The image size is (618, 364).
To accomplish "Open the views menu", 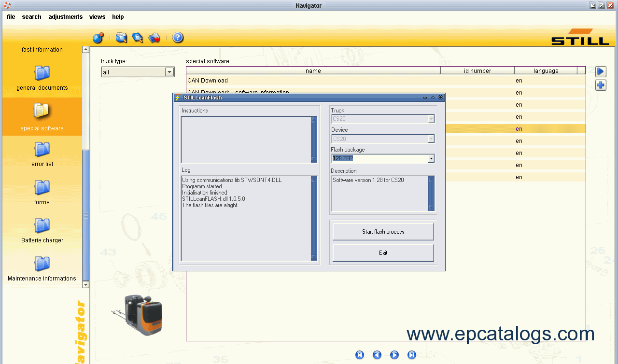I will tap(97, 17).
